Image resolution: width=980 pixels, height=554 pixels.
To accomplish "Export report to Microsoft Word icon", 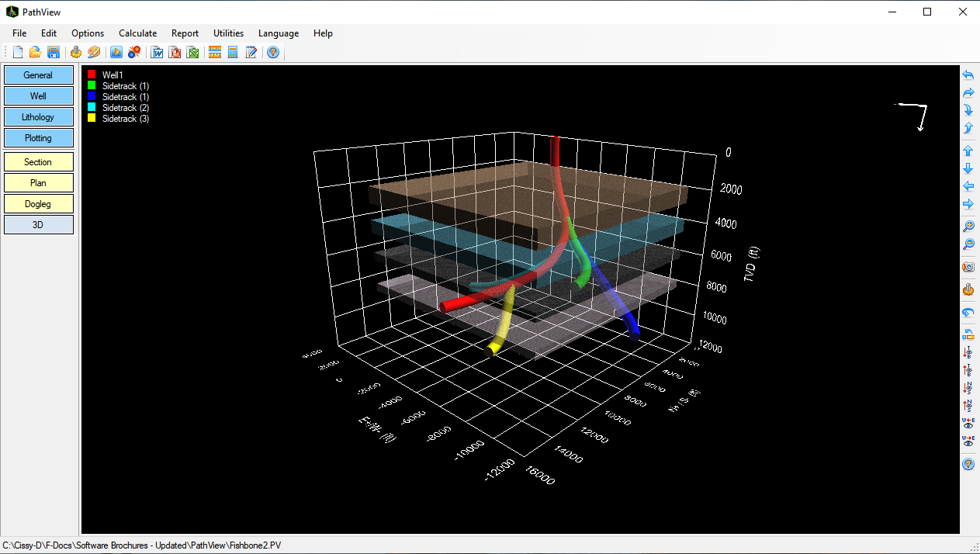I will point(158,52).
